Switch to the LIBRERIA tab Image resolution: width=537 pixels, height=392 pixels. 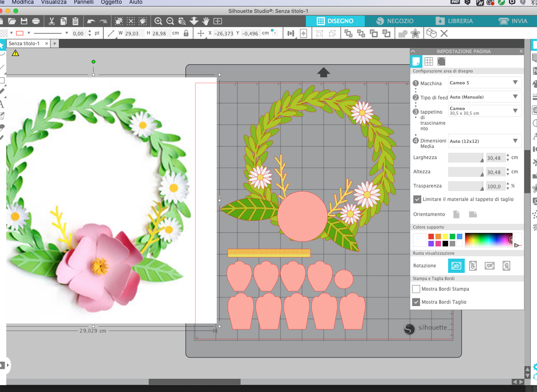(x=455, y=21)
